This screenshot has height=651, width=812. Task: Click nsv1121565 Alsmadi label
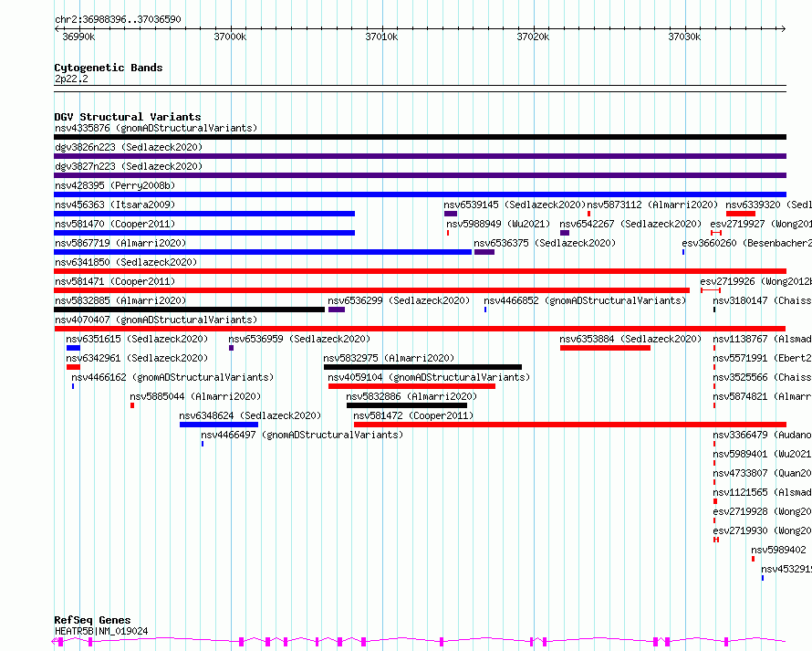(763, 492)
